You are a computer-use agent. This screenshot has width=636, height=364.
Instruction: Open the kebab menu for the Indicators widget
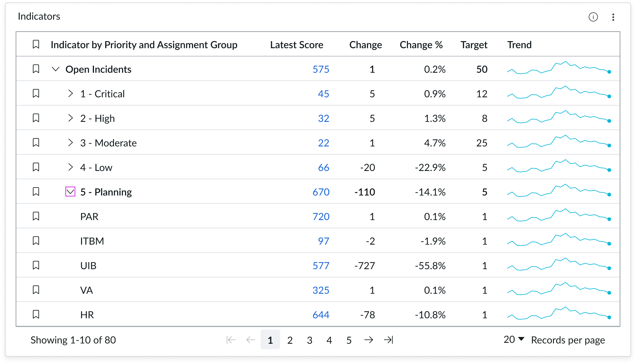coord(613,17)
